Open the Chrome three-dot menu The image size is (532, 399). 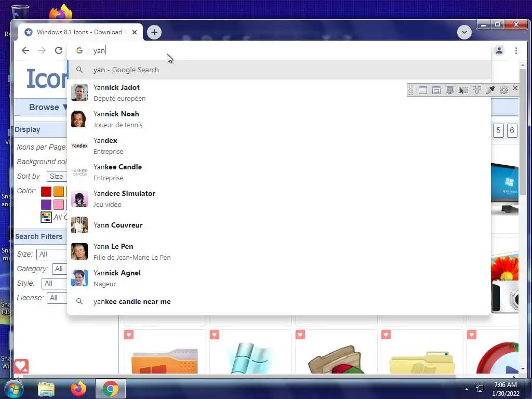[516, 50]
